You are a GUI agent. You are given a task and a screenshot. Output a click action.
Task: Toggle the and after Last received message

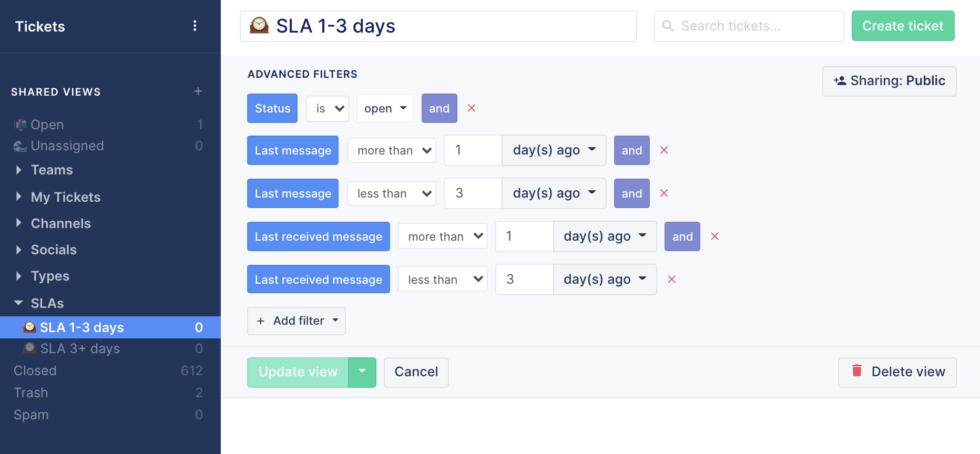tap(682, 236)
